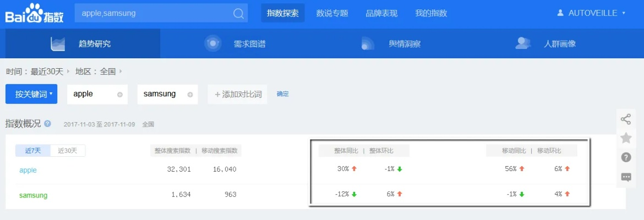Click the feedback chat bubble icon
This screenshot has width=644, height=220.
pos(626,177)
